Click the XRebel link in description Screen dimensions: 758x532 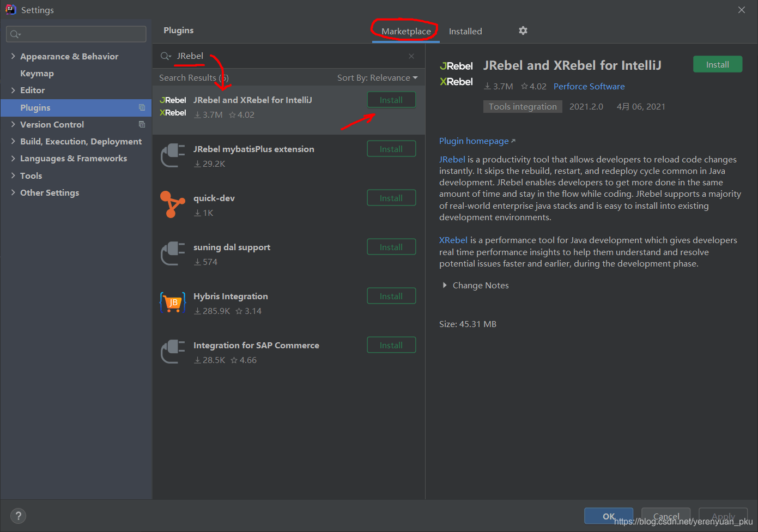tap(453, 240)
